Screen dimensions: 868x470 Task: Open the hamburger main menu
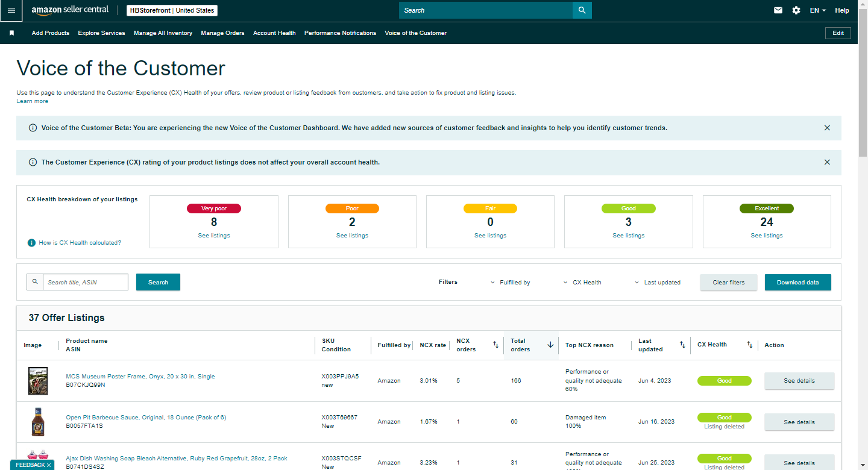coord(11,10)
